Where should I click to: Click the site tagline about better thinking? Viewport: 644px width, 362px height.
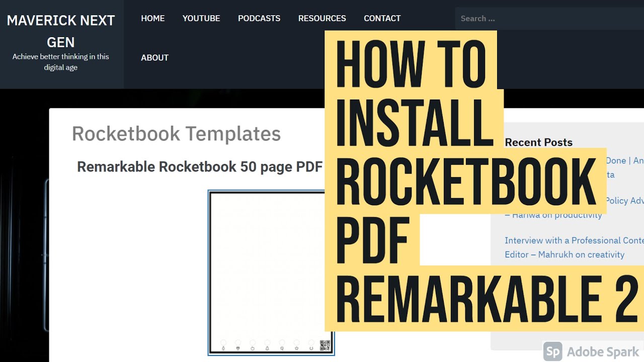tap(61, 62)
